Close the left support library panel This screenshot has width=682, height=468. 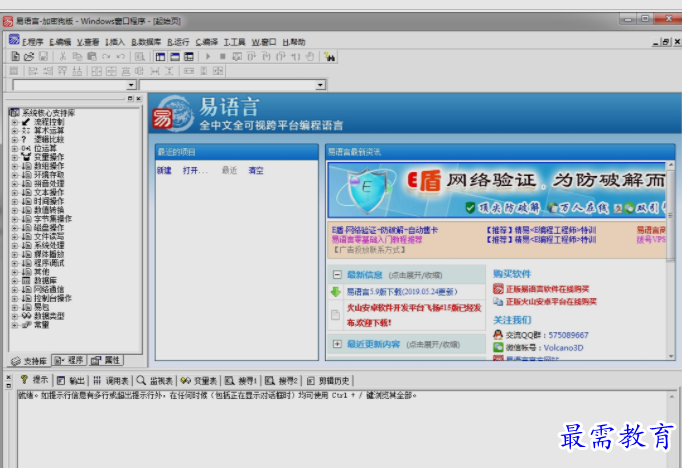coord(138,99)
